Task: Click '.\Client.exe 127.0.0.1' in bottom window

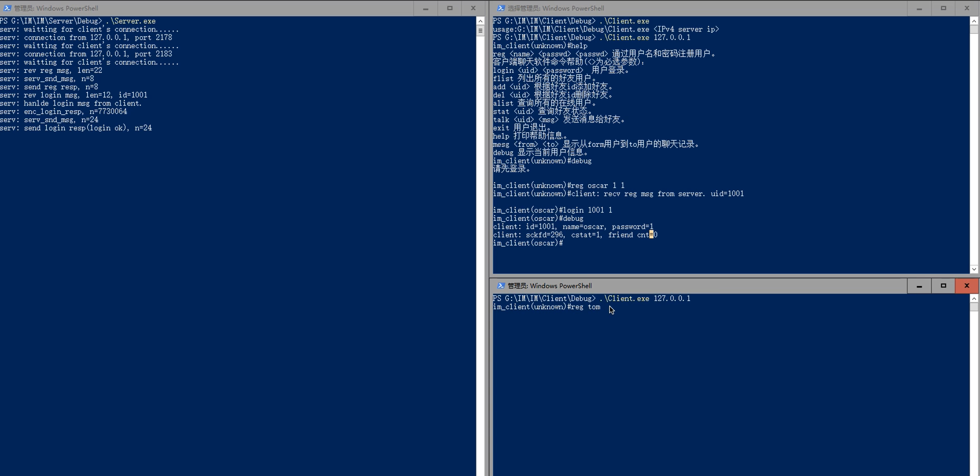Action: click(645, 298)
